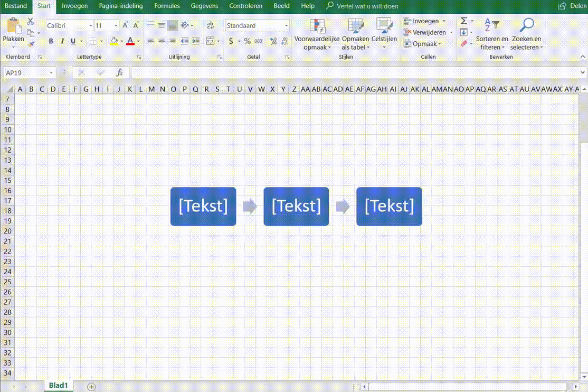
Task: Toggle underline formatting
Action: [x=73, y=41]
